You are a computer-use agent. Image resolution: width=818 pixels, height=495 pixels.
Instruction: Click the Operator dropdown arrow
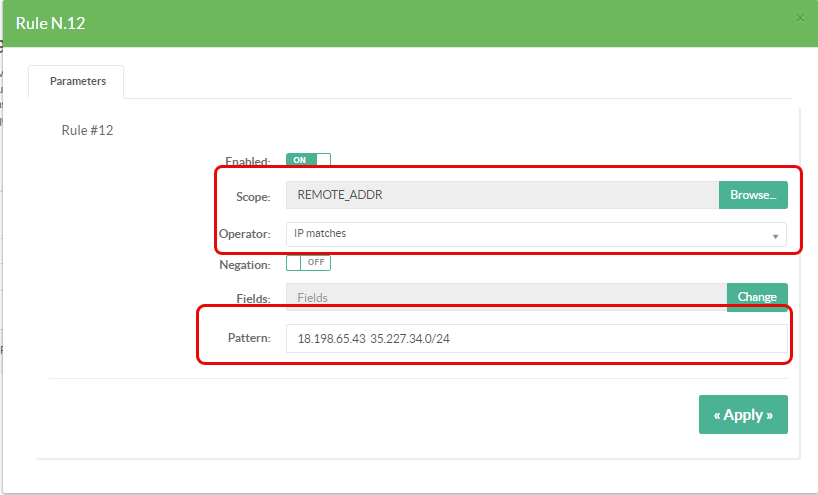(x=775, y=236)
